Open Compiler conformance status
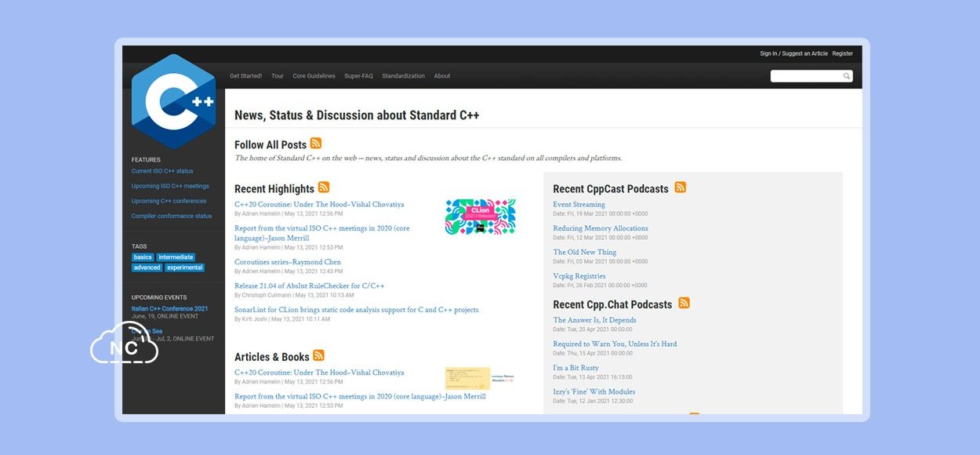The image size is (980, 455). point(172,216)
